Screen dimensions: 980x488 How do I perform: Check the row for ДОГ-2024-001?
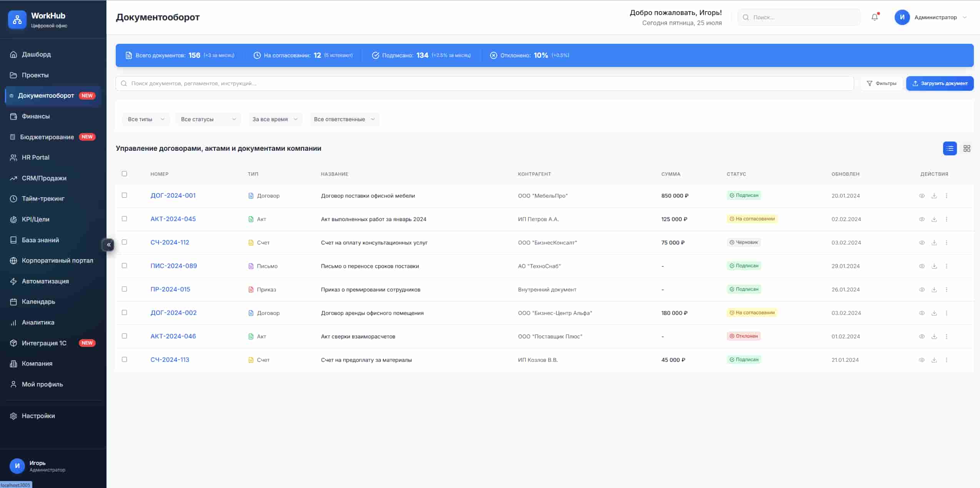point(124,195)
